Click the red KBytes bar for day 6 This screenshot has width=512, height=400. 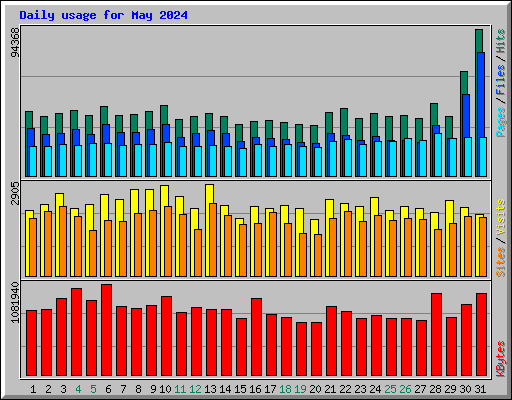pyautogui.click(x=106, y=330)
